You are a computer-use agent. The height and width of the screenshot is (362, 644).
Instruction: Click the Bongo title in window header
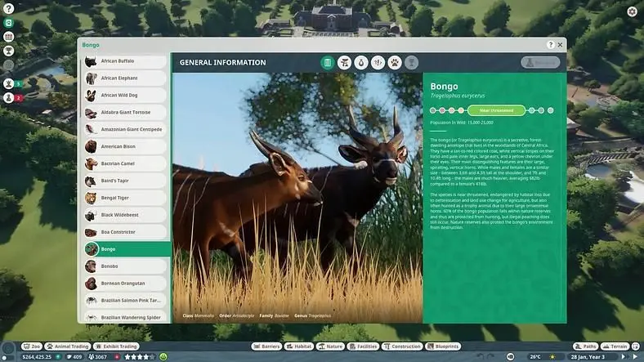91,45
